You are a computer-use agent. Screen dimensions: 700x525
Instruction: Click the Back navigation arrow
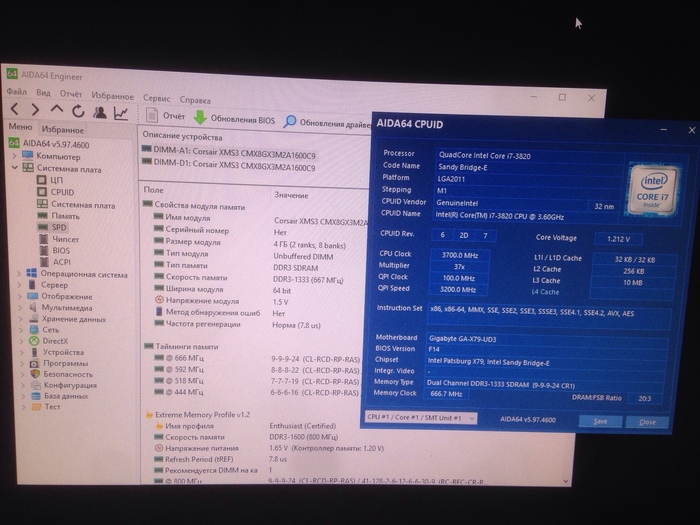pyautogui.click(x=13, y=109)
